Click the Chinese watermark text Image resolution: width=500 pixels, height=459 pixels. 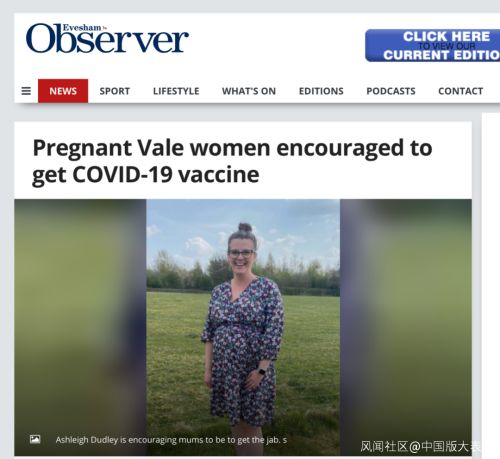pos(420,447)
